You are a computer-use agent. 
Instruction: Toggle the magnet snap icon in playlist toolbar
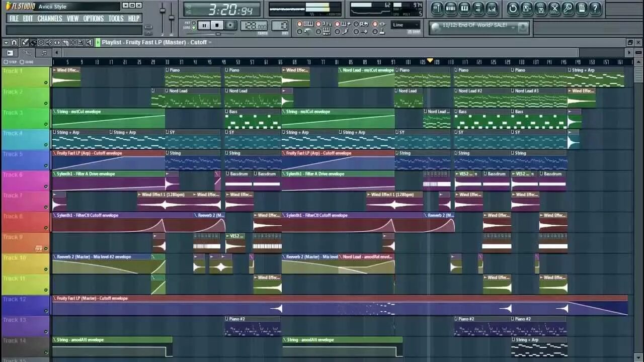[14, 42]
